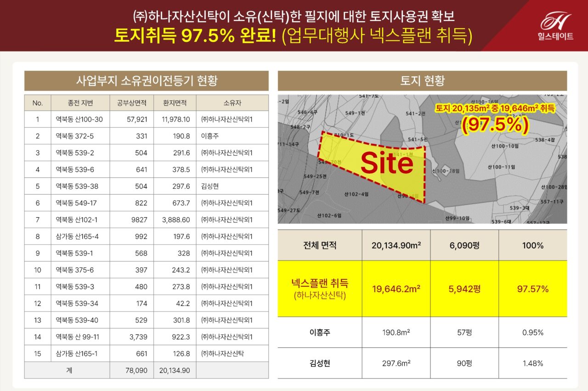Click the cell '역북동 산102-1'
Screen dimensions: 588x391
click(x=76, y=220)
